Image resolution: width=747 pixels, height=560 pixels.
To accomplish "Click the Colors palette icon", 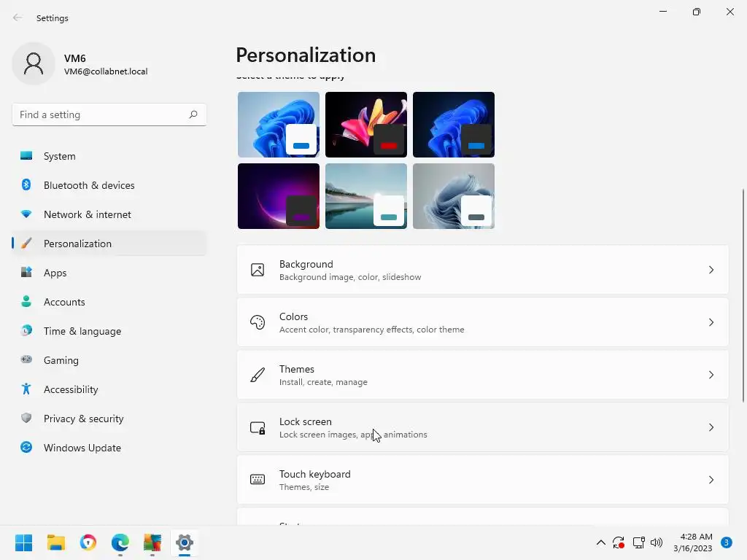I will tap(258, 322).
